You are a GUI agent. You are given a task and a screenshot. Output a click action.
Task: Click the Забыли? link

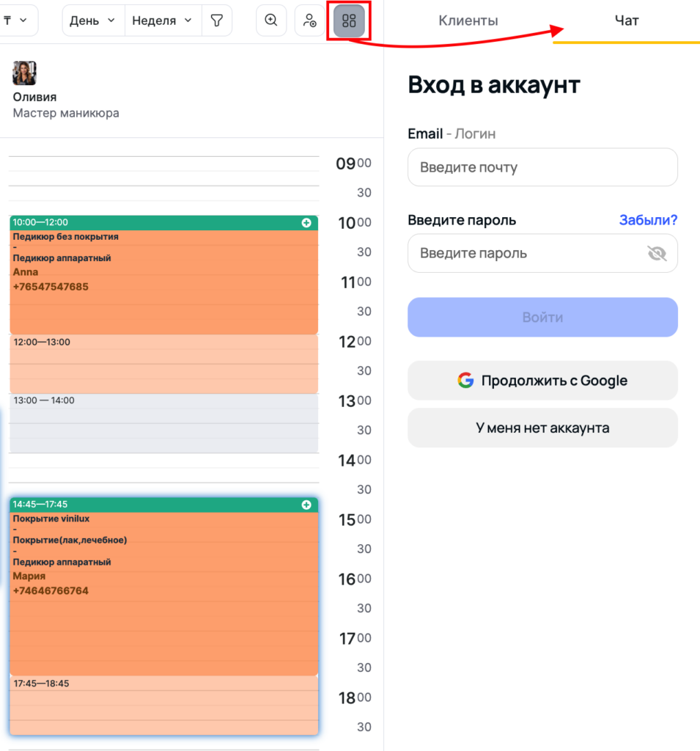click(648, 220)
